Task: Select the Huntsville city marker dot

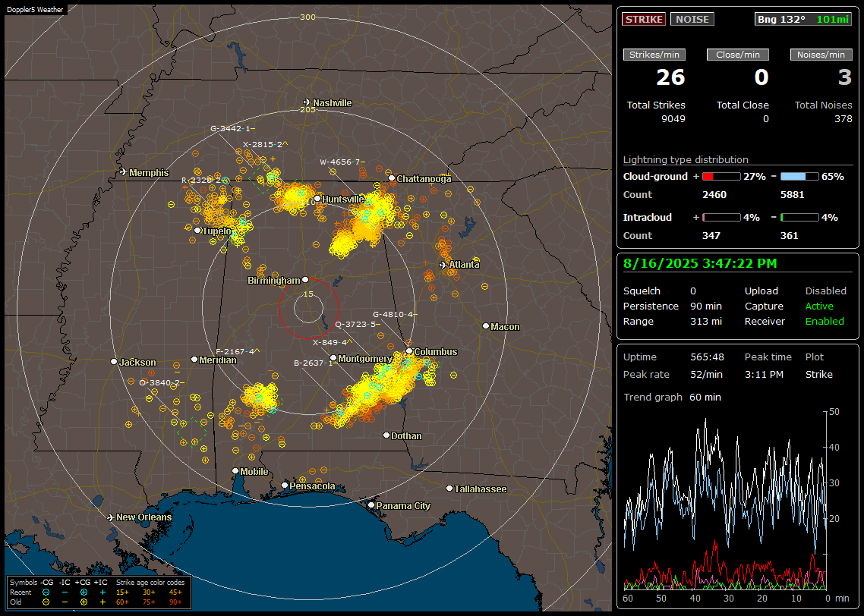Action: click(x=317, y=199)
